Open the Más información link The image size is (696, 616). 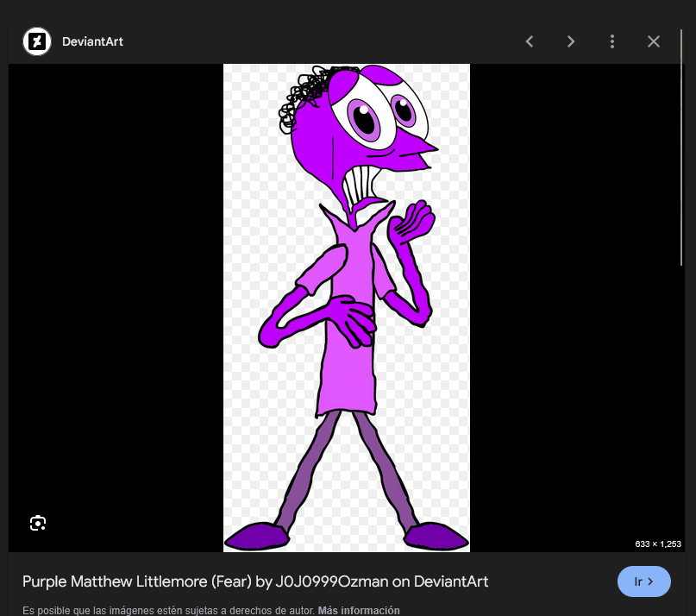[359, 611]
